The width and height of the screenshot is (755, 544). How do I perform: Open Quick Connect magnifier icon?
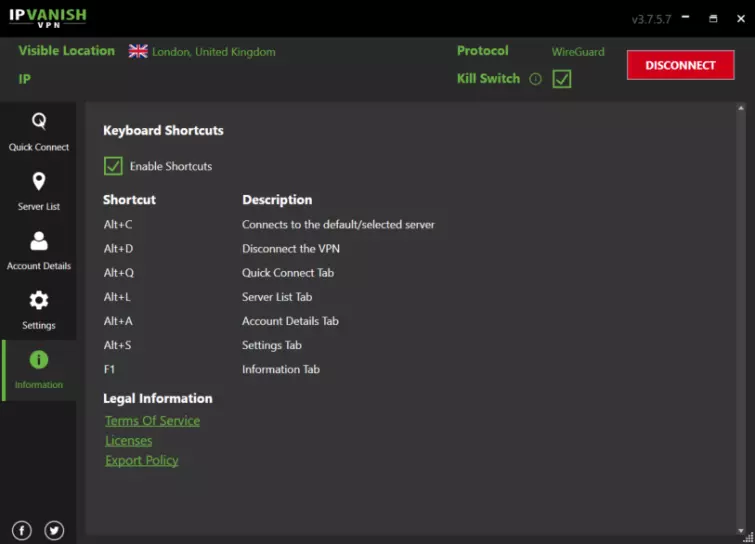pyautogui.click(x=39, y=121)
